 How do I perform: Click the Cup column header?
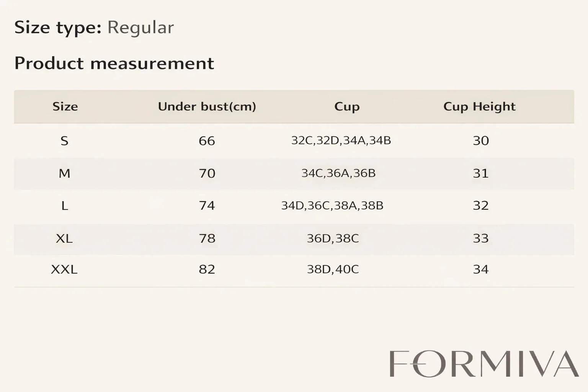(347, 106)
